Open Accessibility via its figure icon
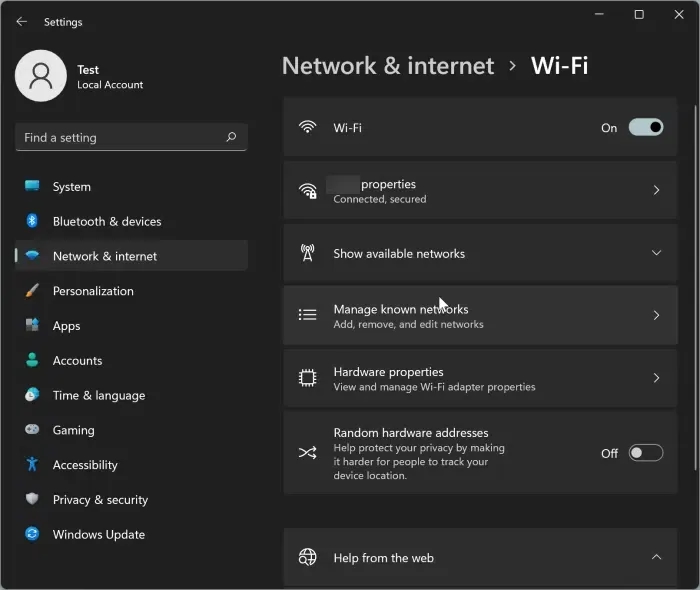 pos(32,465)
